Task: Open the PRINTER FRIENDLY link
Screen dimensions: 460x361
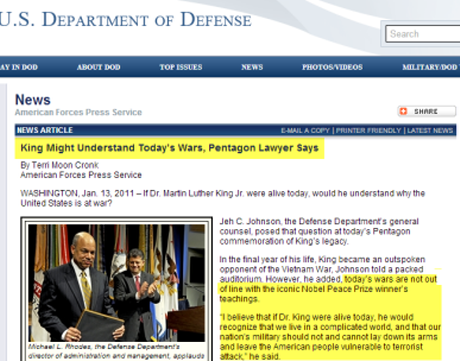Action: [x=368, y=130]
